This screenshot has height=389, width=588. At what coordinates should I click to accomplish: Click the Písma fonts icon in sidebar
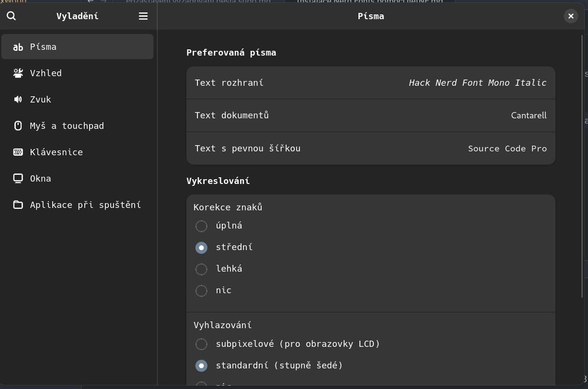(18, 47)
